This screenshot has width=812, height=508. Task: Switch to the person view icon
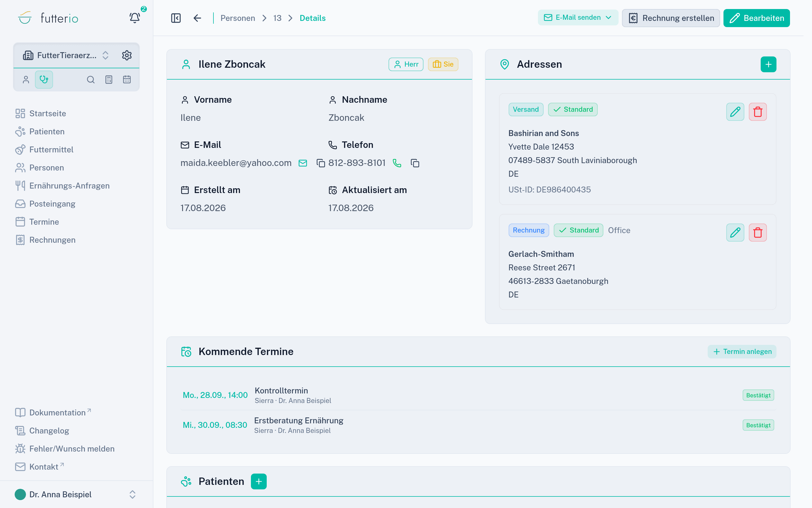pyautogui.click(x=26, y=80)
